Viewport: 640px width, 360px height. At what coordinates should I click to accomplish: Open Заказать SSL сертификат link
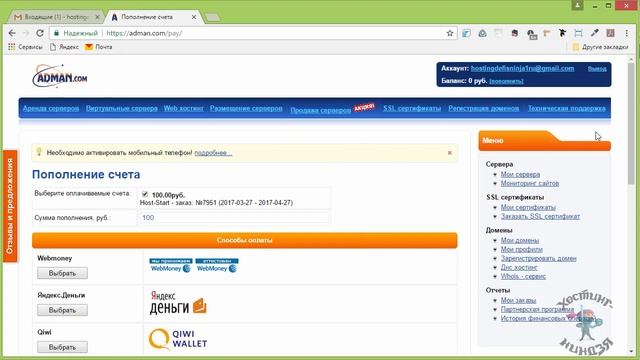click(x=540, y=216)
